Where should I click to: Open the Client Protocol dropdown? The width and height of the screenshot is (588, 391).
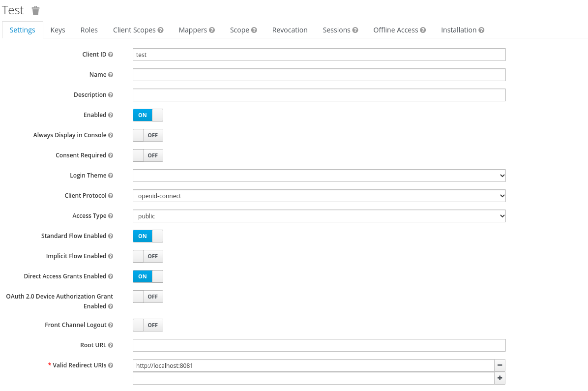(319, 196)
